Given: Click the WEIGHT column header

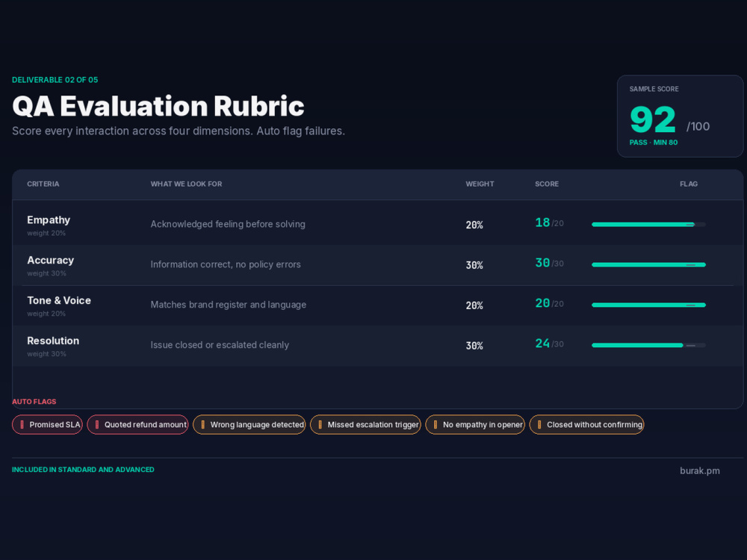Looking at the screenshot, I should coord(480,184).
